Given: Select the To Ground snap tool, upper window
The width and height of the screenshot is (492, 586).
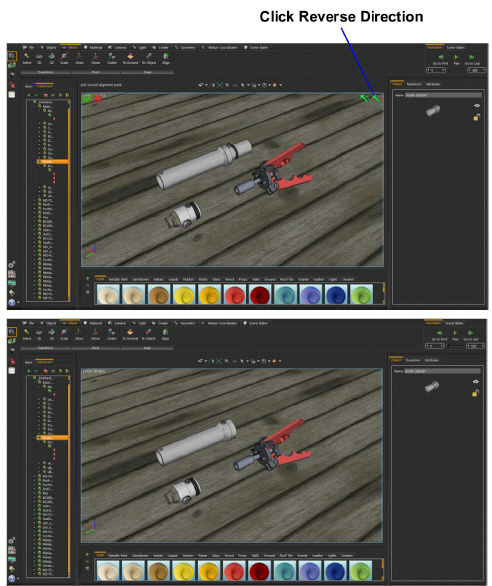Looking at the screenshot, I should coord(130,58).
